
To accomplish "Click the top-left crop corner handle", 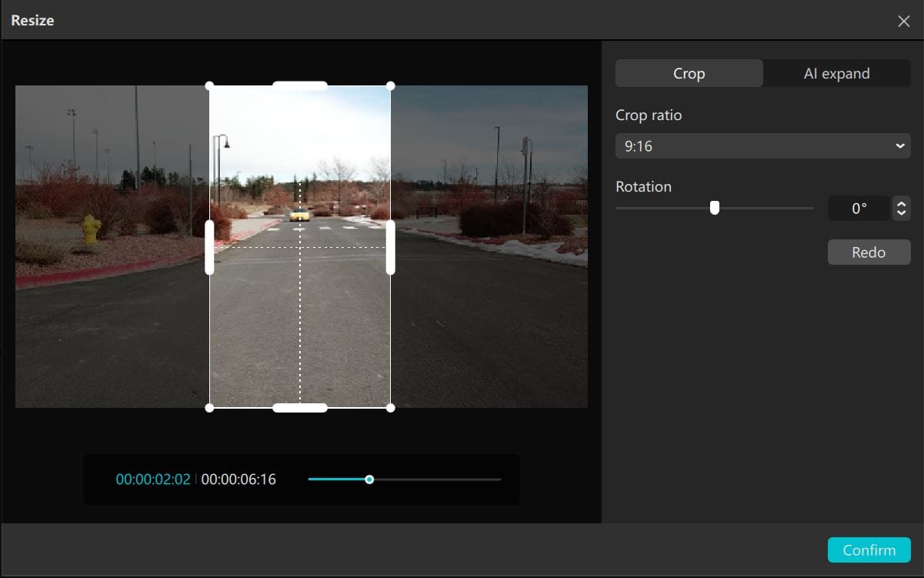I will (209, 85).
